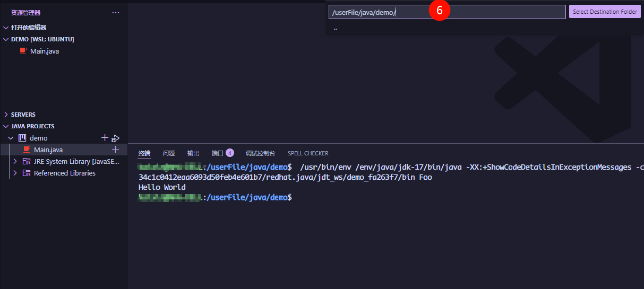
Task: Click 'Hello World' output in terminal
Action: click(x=162, y=187)
